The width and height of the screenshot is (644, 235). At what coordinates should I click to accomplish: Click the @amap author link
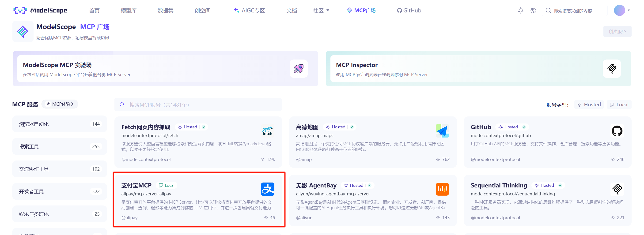(304, 159)
